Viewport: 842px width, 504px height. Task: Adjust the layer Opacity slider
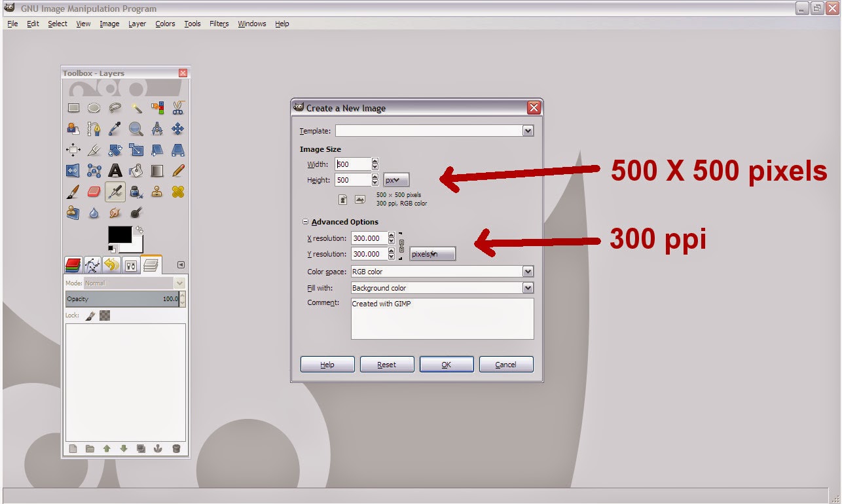click(122, 299)
